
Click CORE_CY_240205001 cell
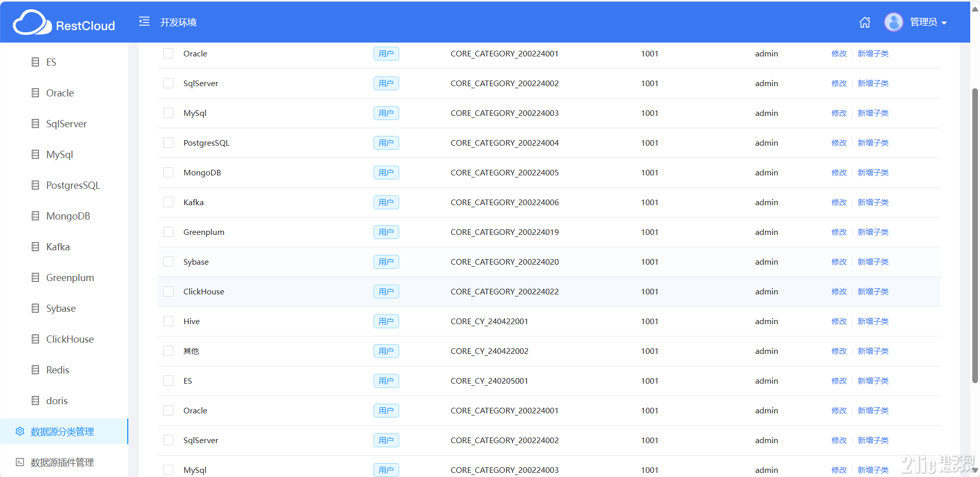pyautogui.click(x=489, y=381)
